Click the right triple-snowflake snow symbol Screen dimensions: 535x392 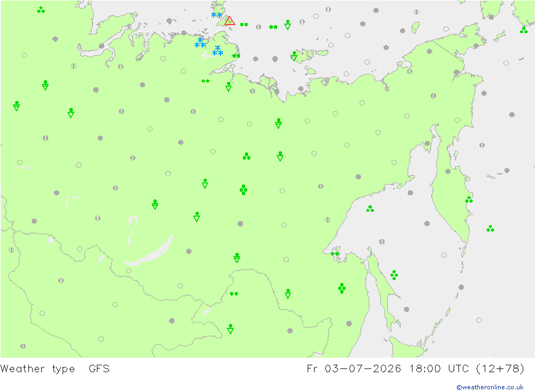pyautogui.click(x=218, y=50)
